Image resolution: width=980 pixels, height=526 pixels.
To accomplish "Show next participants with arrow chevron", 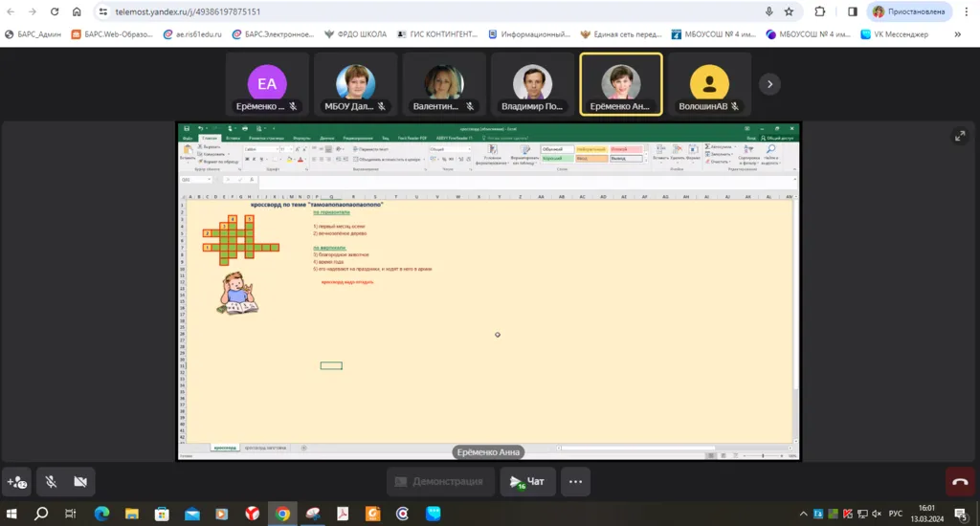I will pyautogui.click(x=770, y=84).
